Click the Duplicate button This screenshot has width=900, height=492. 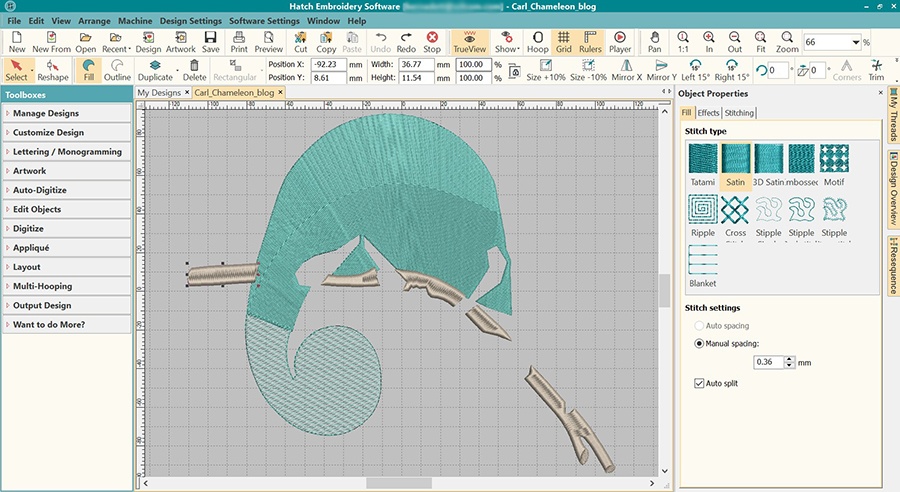point(155,70)
